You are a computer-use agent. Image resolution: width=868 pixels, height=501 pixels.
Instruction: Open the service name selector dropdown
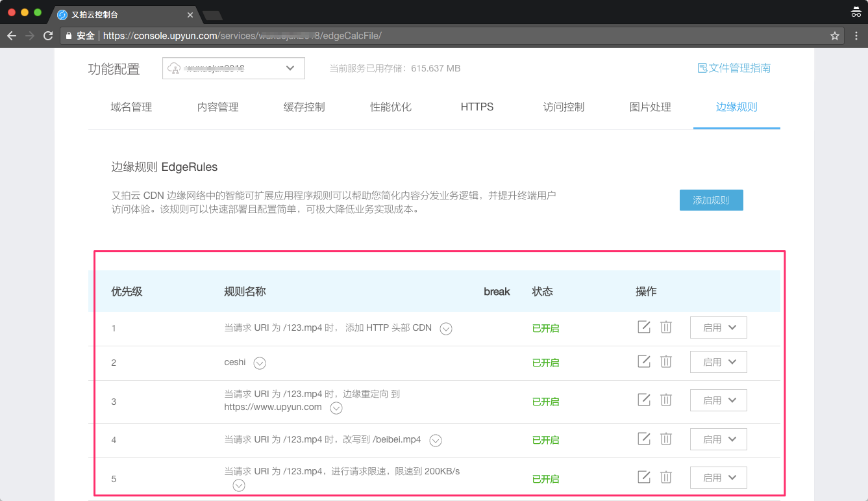(x=290, y=68)
